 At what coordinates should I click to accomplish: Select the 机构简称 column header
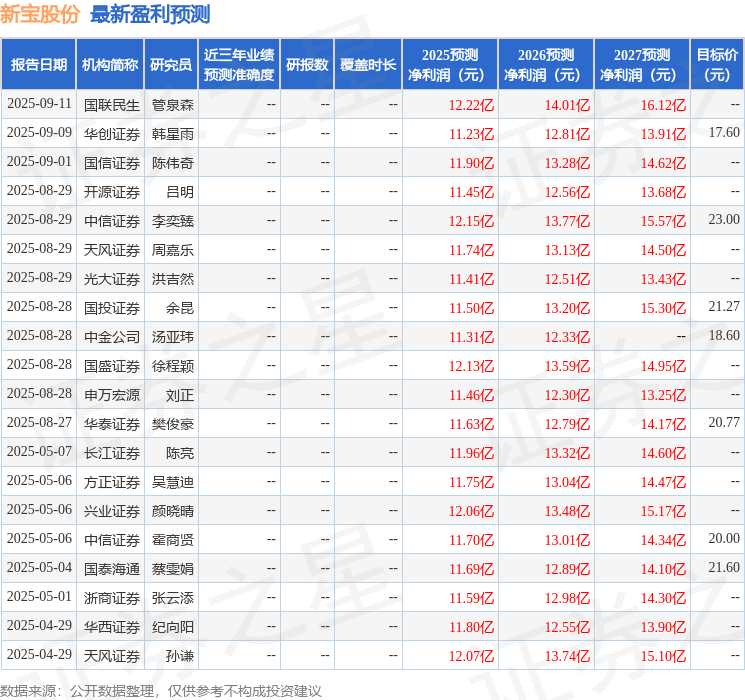coord(110,65)
